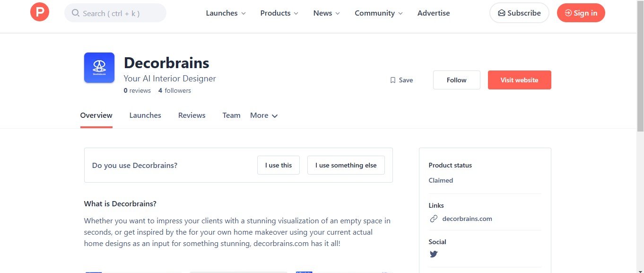The width and height of the screenshot is (644, 273).
Task: Follow the Decorbrains product
Action: tap(456, 80)
